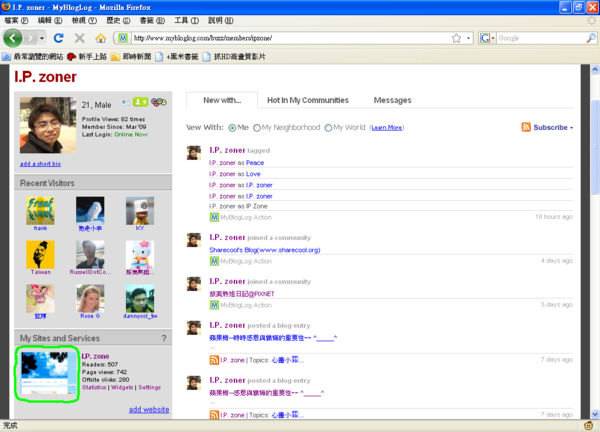The width and height of the screenshot is (600, 432).
Task: Open the 即時新聞 feed bookmark
Action: pyautogui.click(x=131, y=57)
